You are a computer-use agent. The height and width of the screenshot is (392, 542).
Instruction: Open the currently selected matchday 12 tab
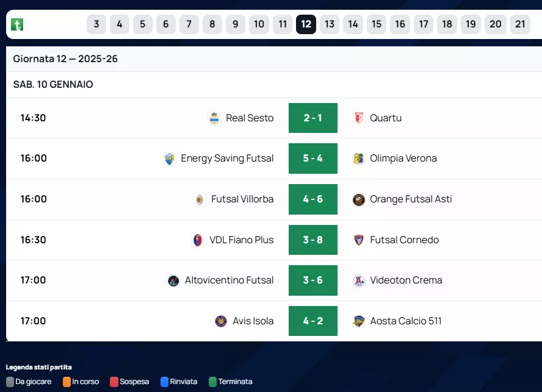tap(306, 24)
